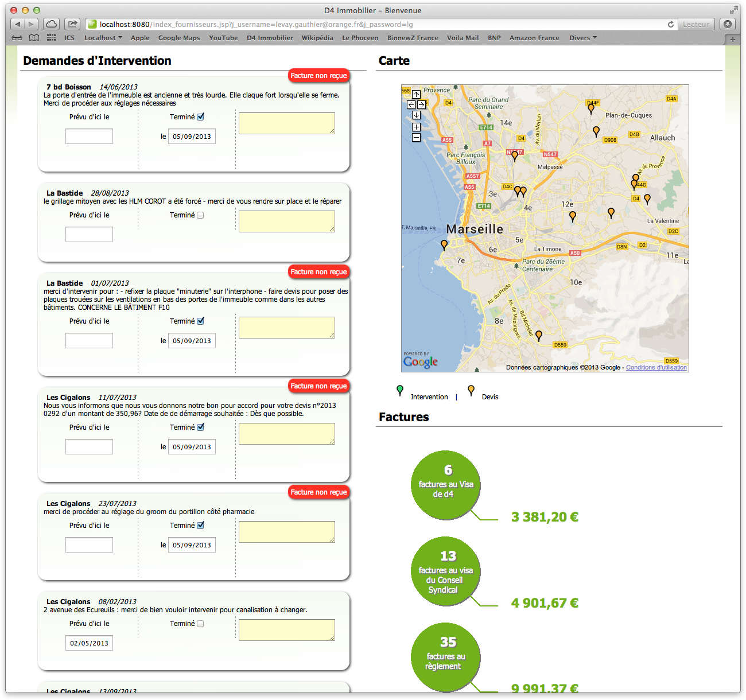Expand the Localhost bookmarks folder
Image resolution: width=746 pixels, height=700 pixels.
(x=103, y=38)
